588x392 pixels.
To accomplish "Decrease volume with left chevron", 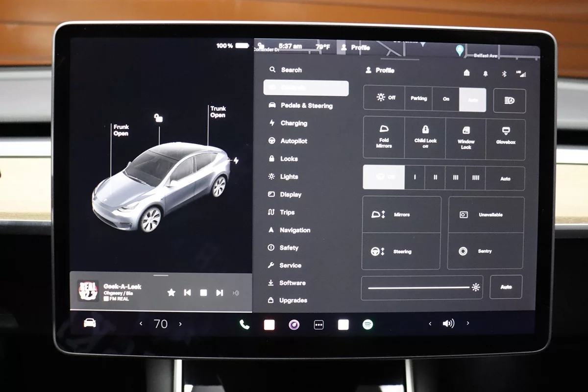I will pyautogui.click(x=430, y=323).
